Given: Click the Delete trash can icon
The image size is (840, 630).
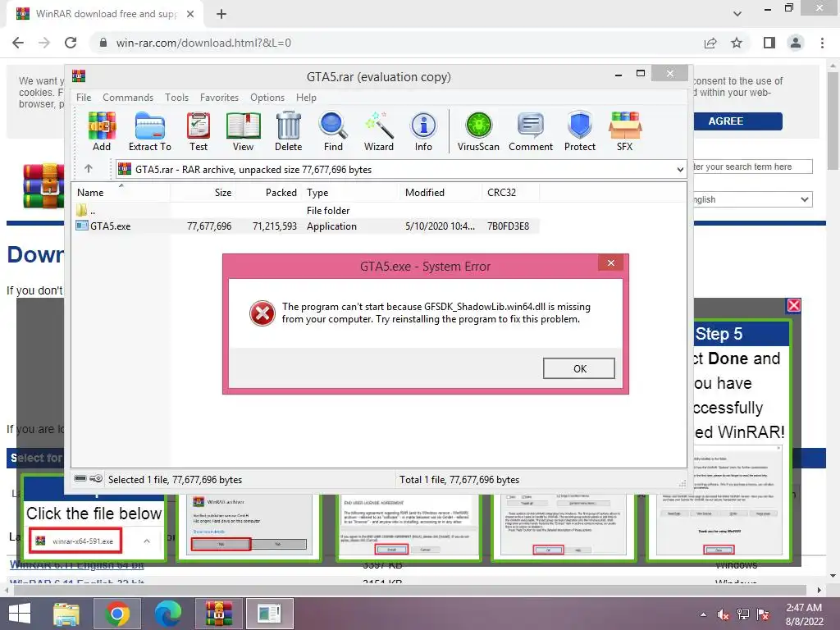Looking at the screenshot, I should (x=288, y=132).
